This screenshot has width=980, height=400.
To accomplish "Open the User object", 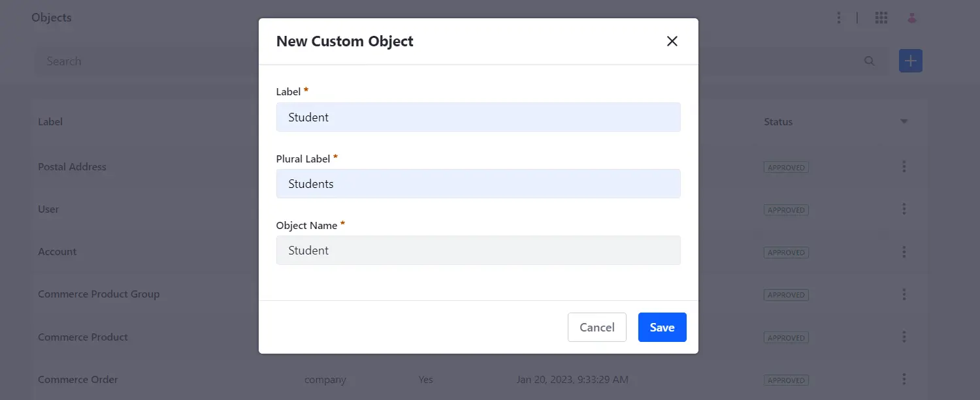I will coord(48,209).
